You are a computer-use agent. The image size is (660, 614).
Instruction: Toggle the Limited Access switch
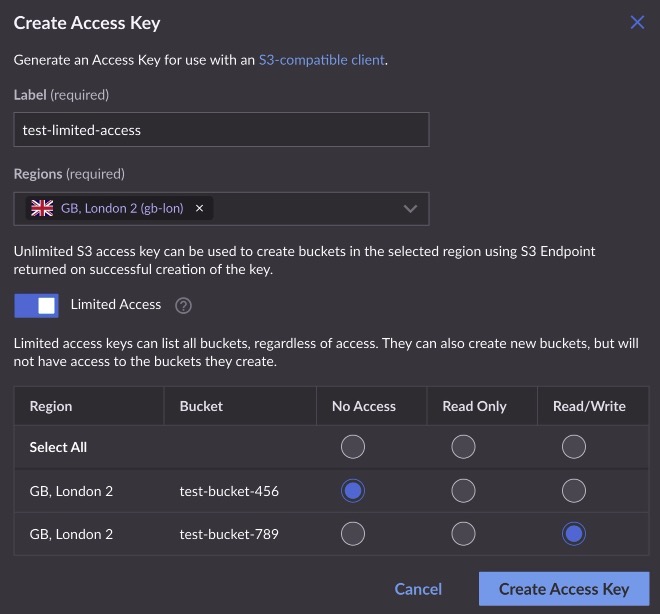[37, 305]
